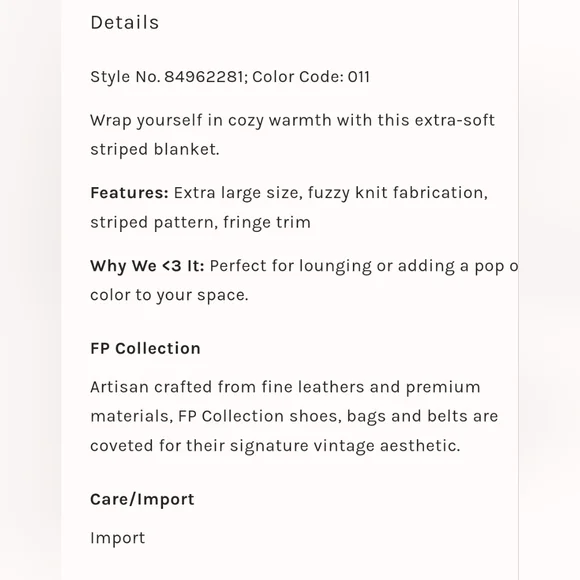This screenshot has width=580, height=580.
Task: Click the style number 84962281
Action: [x=203, y=77]
